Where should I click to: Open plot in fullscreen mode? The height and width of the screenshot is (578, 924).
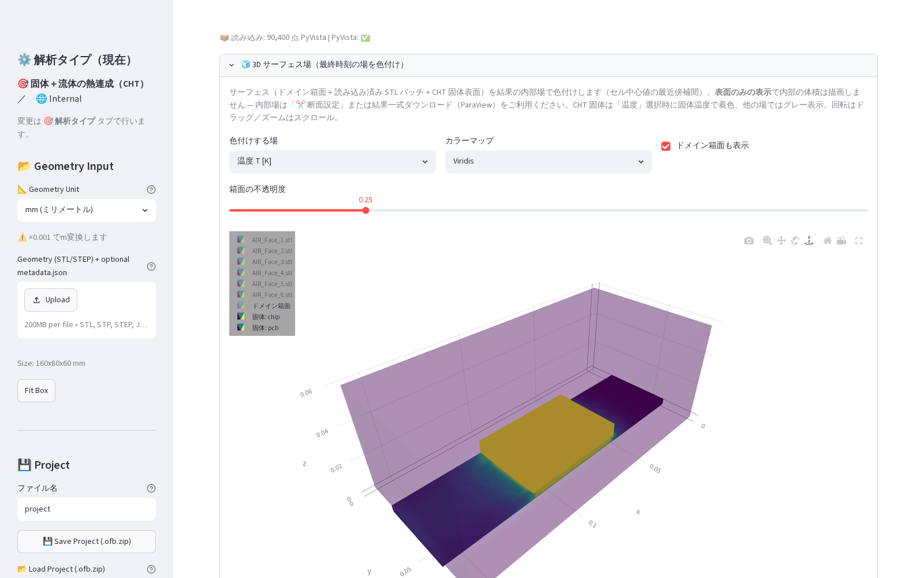tap(859, 240)
